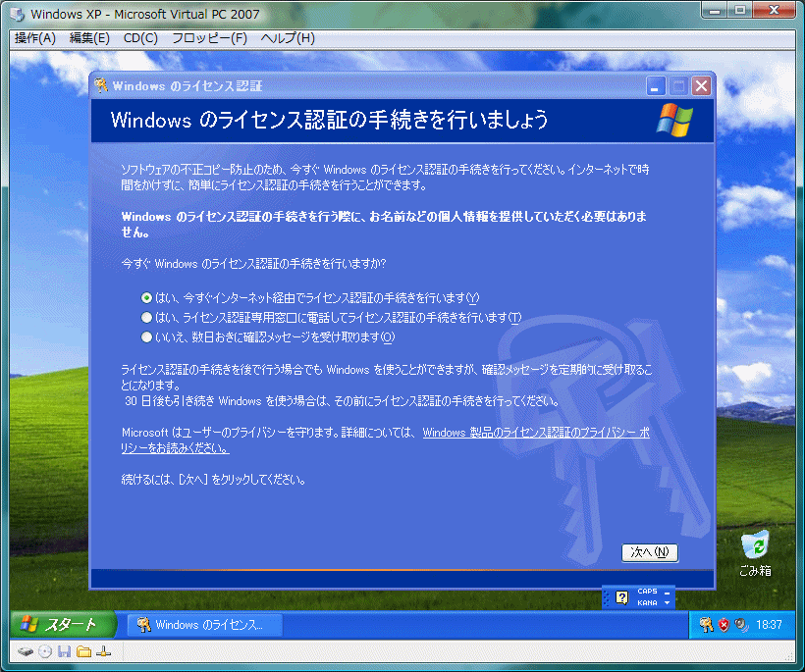
Task: Minimize the language bar with the dash
Action: point(667,592)
